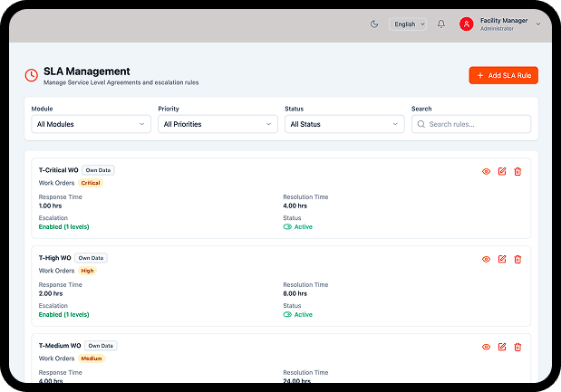Image resolution: width=561 pixels, height=392 pixels.
Task: Click Own Data badge on T-High WO
Action: point(91,258)
